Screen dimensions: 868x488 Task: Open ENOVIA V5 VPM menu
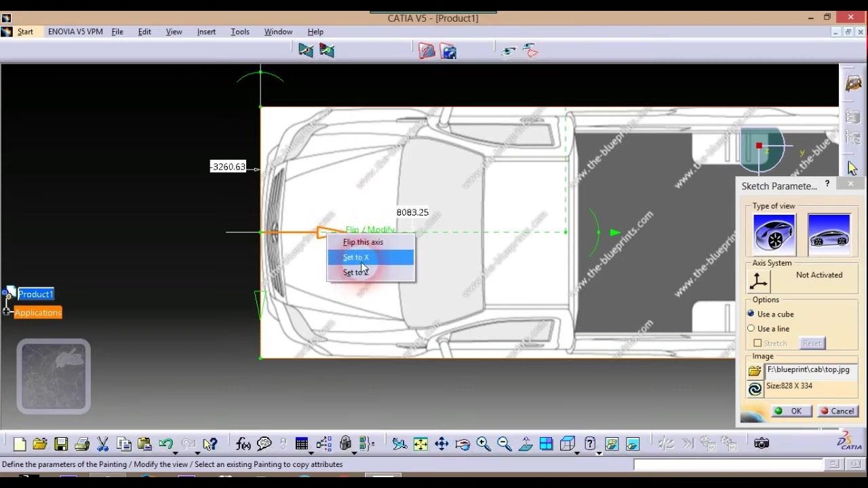point(75,32)
